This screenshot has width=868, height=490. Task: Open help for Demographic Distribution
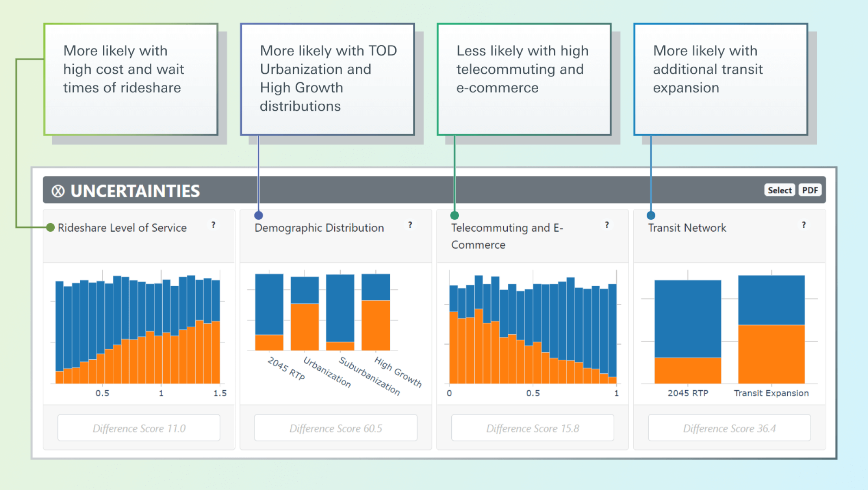point(410,225)
